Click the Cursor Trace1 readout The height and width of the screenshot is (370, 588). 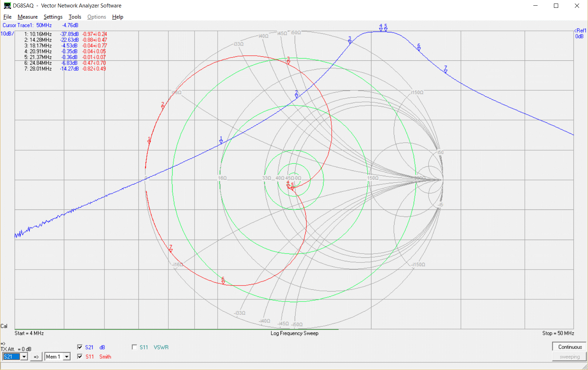pyautogui.click(x=40, y=25)
